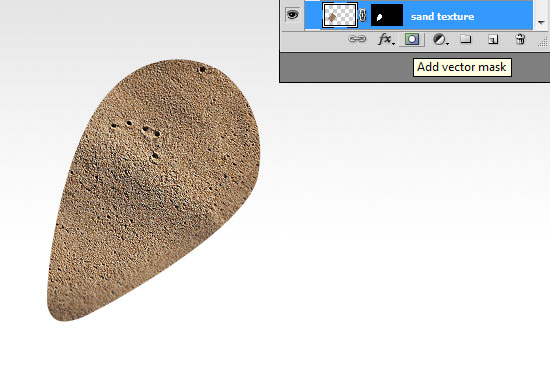Click the sand texture layer name

442,16
